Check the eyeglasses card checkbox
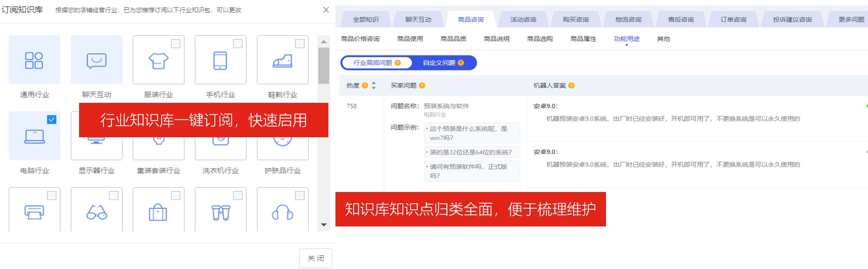This screenshot has width=868, height=269. point(114,196)
